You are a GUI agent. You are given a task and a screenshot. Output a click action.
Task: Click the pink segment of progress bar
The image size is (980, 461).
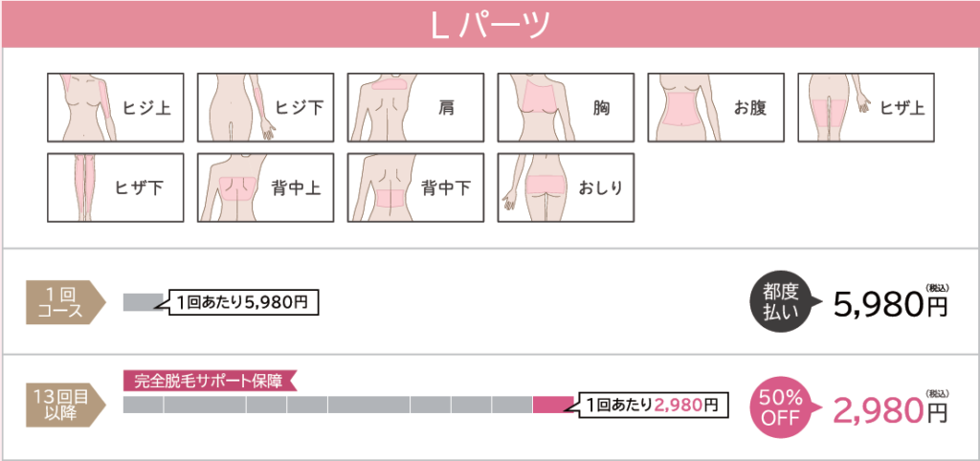pos(553,405)
